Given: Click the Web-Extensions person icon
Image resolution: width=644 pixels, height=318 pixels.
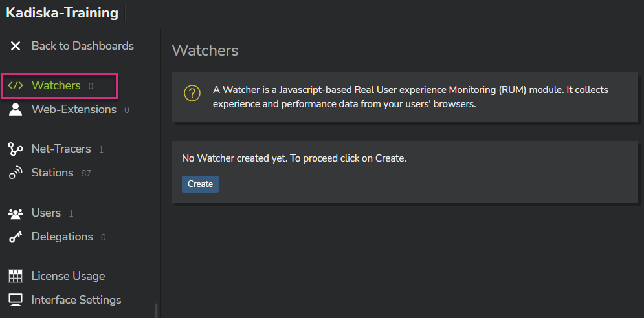Looking at the screenshot, I should pos(15,110).
